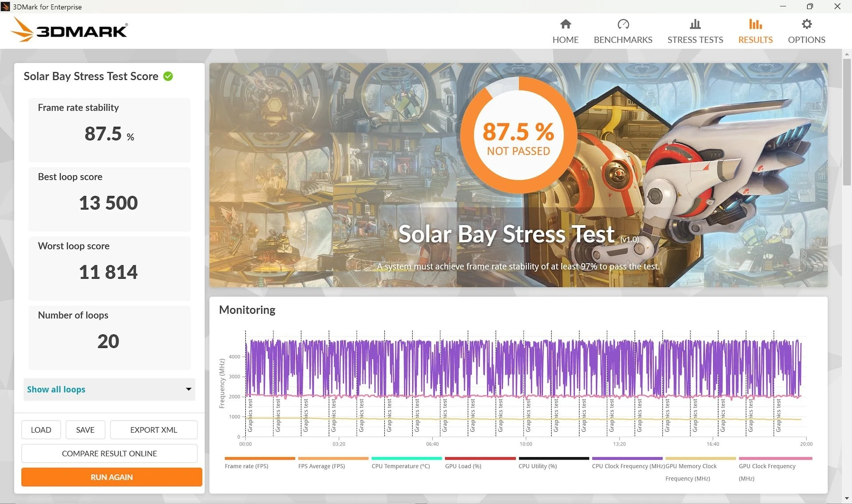The width and height of the screenshot is (852, 504).
Task: Click the RUN AGAIN button
Action: tap(111, 477)
